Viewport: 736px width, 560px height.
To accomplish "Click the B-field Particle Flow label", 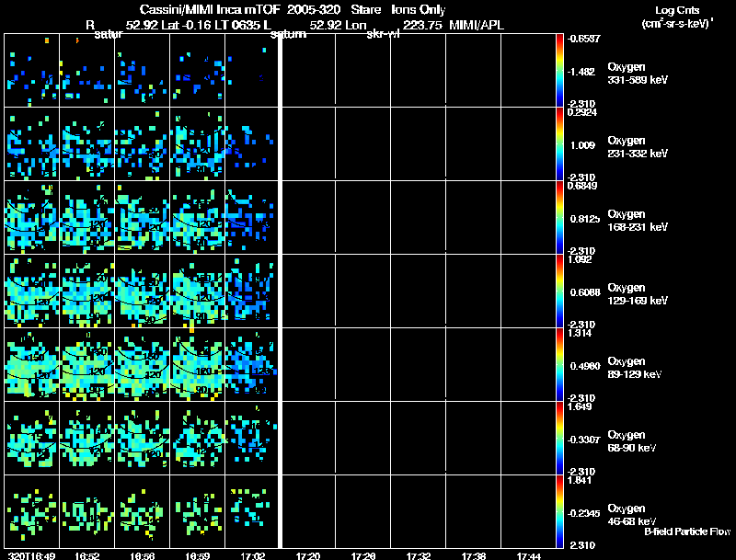I will 687,531.
